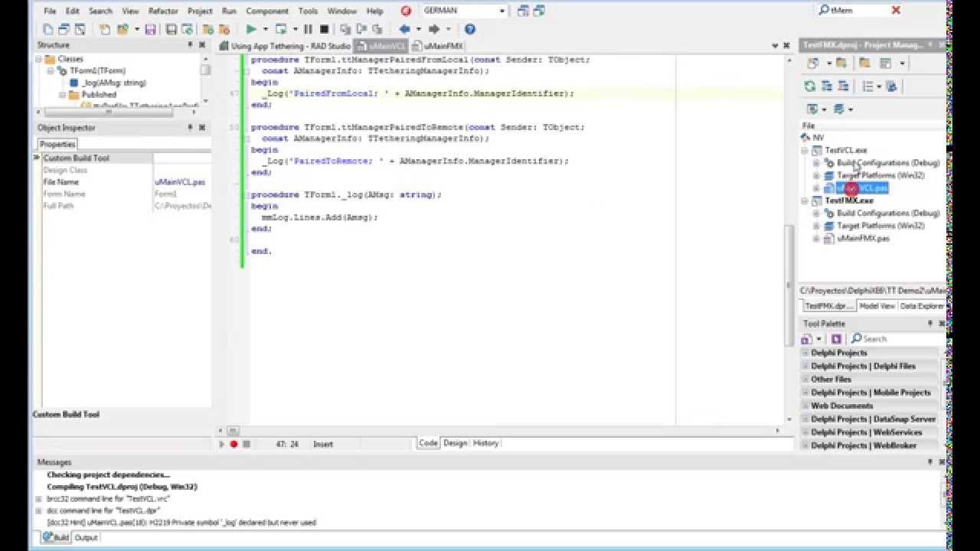Navigate forward with gray arrow
980x551 pixels.
tap(433, 29)
